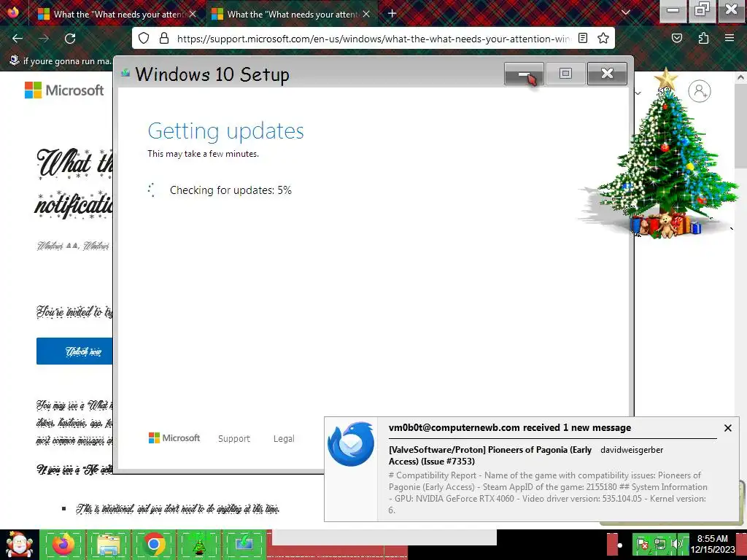Click the Firefox forward arrow button
This screenshot has width=747, height=560.
pyautogui.click(x=44, y=38)
